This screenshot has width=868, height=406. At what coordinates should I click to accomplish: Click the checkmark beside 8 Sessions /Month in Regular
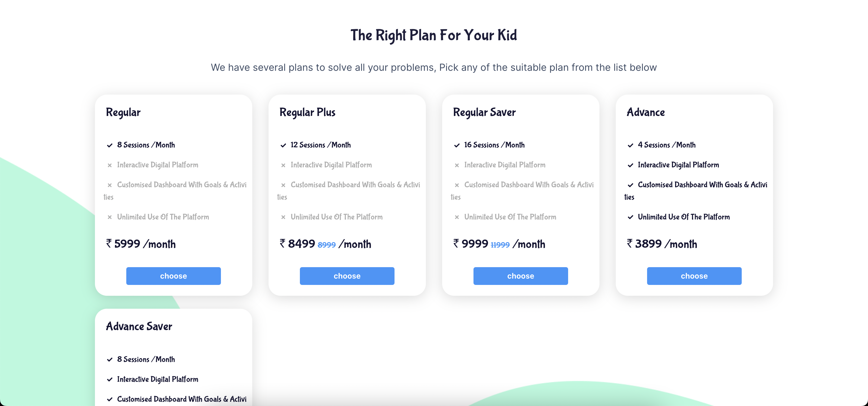109,145
